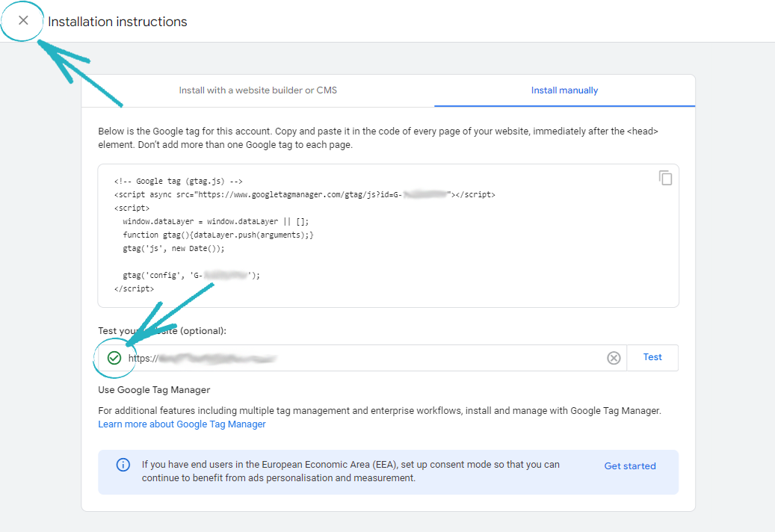The image size is (775, 532).
Task: Close the Installation instructions panel
Action: click(23, 21)
